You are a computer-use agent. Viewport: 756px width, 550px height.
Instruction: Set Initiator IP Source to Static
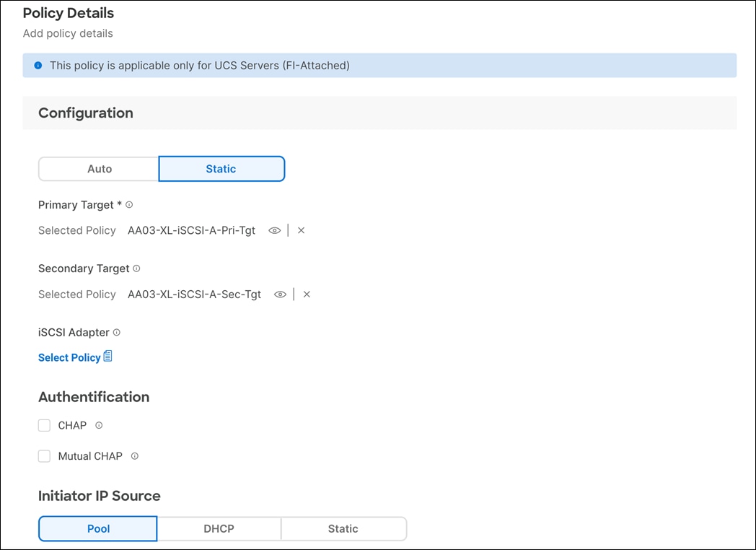click(343, 528)
